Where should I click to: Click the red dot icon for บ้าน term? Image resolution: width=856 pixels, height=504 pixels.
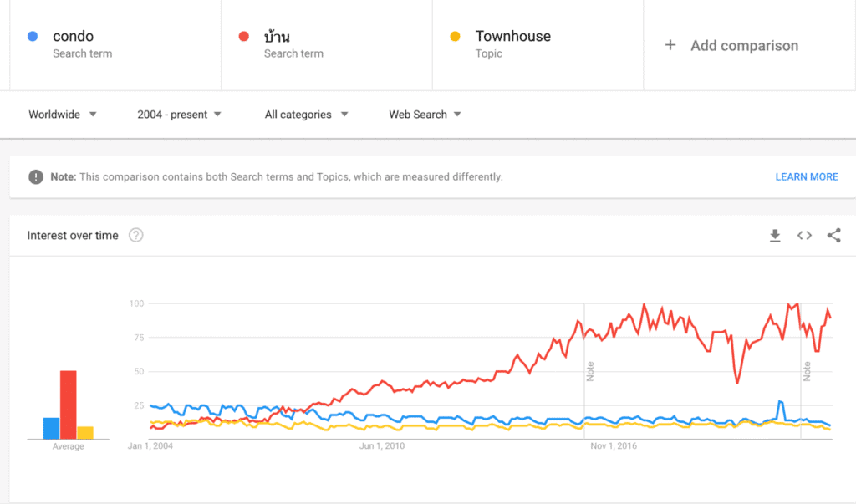pos(242,36)
